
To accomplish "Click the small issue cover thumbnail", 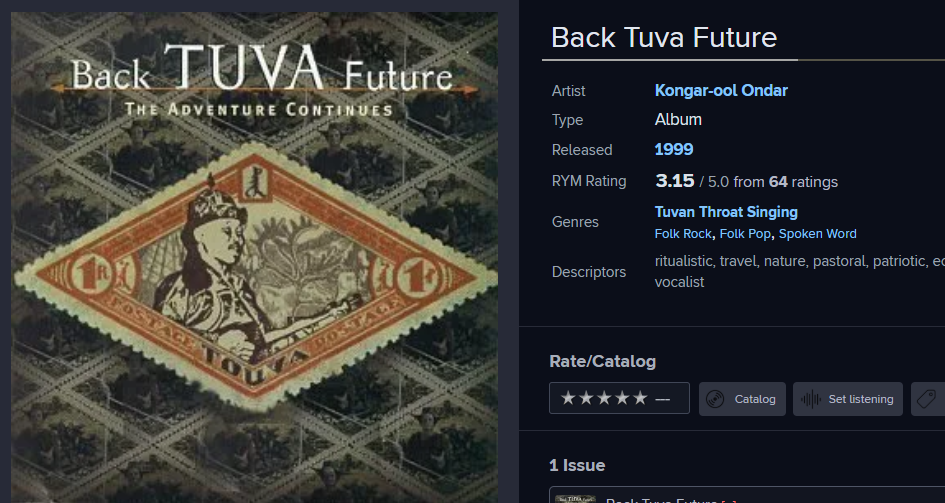I will coord(575,499).
